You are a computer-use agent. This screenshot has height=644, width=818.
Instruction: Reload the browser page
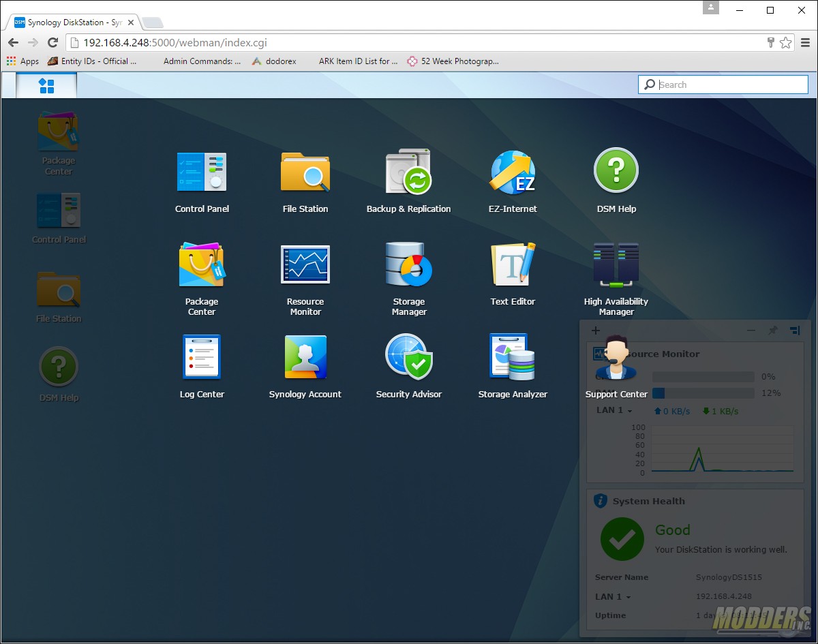52,42
